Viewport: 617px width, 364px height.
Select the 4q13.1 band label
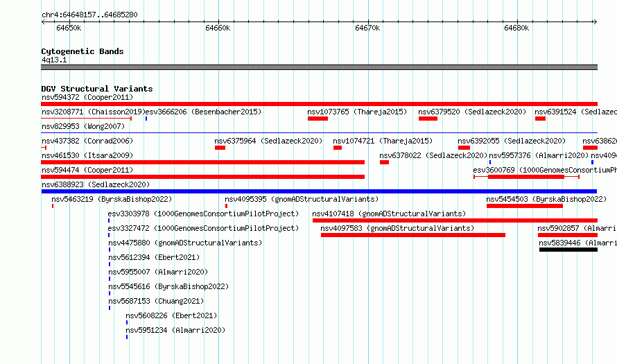point(54,60)
